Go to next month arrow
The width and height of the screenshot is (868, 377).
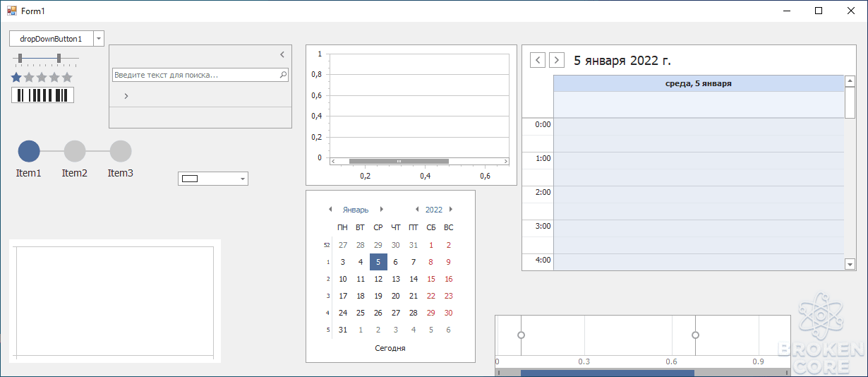click(x=382, y=210)
